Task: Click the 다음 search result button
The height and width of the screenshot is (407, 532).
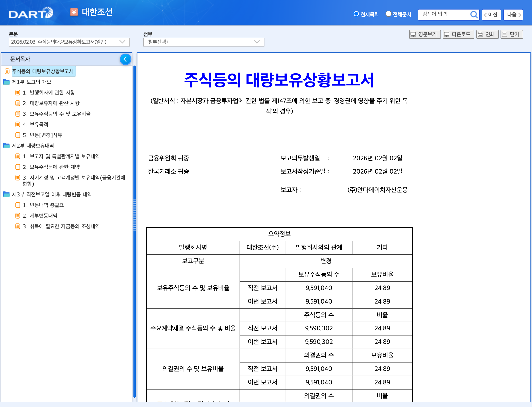Action: pyautogui.click(x=513, y=15)
